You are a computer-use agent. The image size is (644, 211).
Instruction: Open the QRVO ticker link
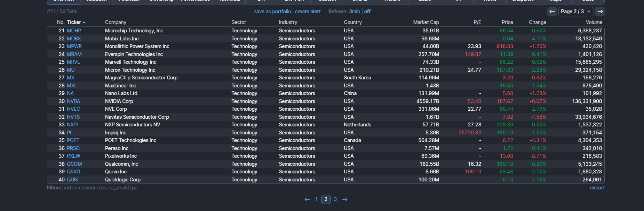[x=73, y=172]
